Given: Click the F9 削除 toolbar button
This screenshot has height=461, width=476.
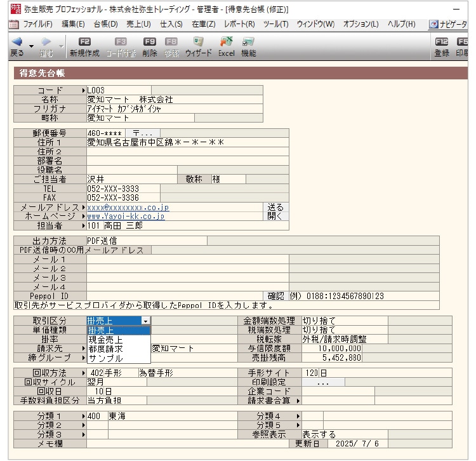Looking at the screenshot, I should (150, 47).
